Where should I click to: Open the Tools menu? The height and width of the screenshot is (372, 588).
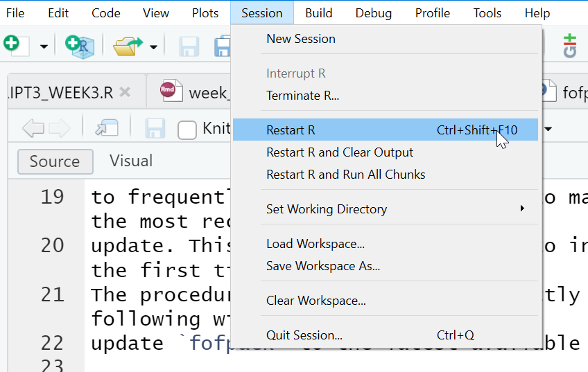[x=487, y=13]
